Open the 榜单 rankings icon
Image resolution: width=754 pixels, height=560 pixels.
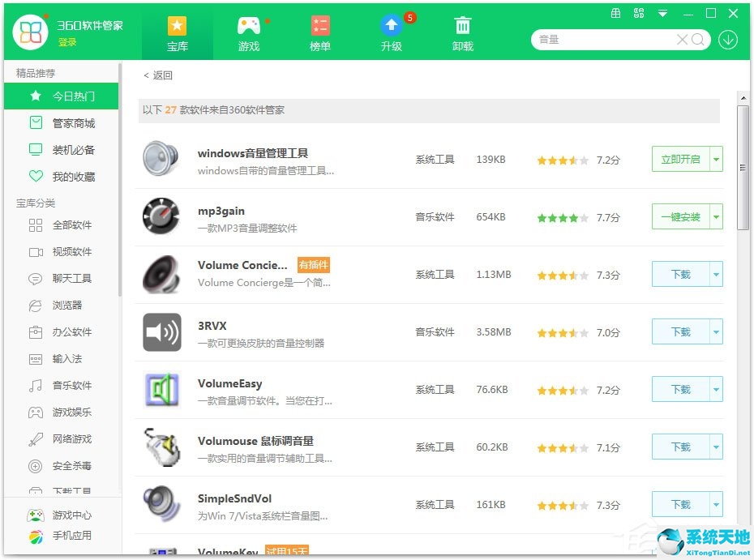(x=319, y=26)
